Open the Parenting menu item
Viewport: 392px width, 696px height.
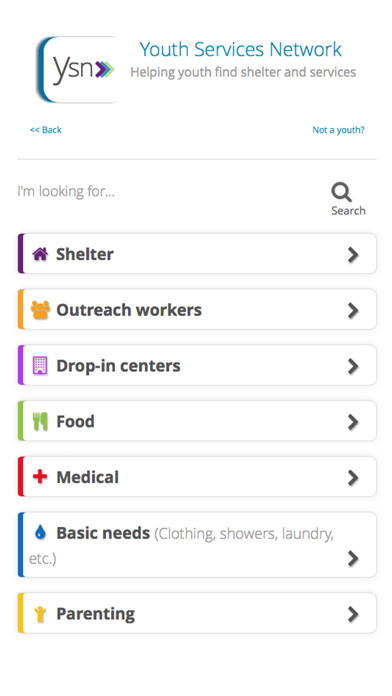tap(197, 613)
